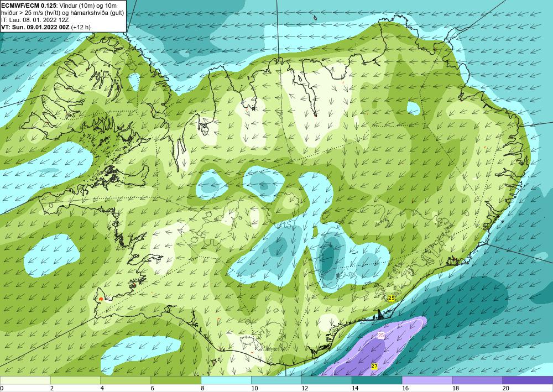Click the legend value "0"

[x=2, y=389]
